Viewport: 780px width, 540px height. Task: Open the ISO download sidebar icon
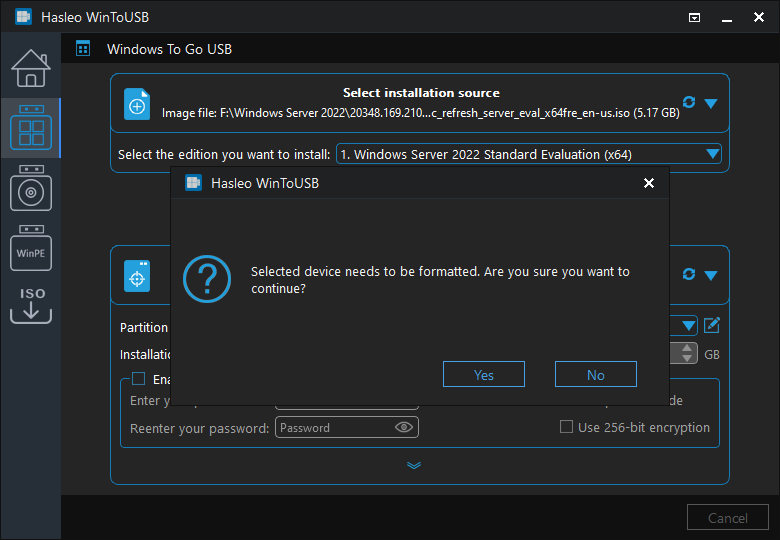[x=30, y=305]
